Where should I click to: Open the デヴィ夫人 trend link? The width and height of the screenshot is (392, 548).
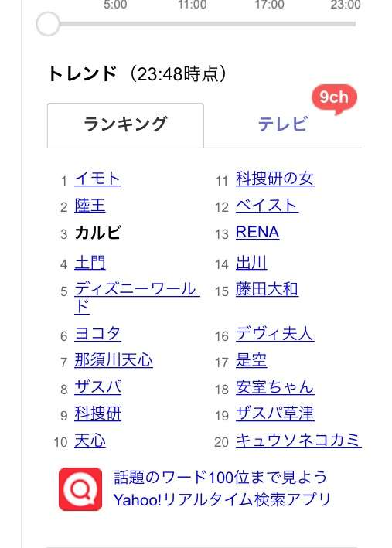click(274, 334)
